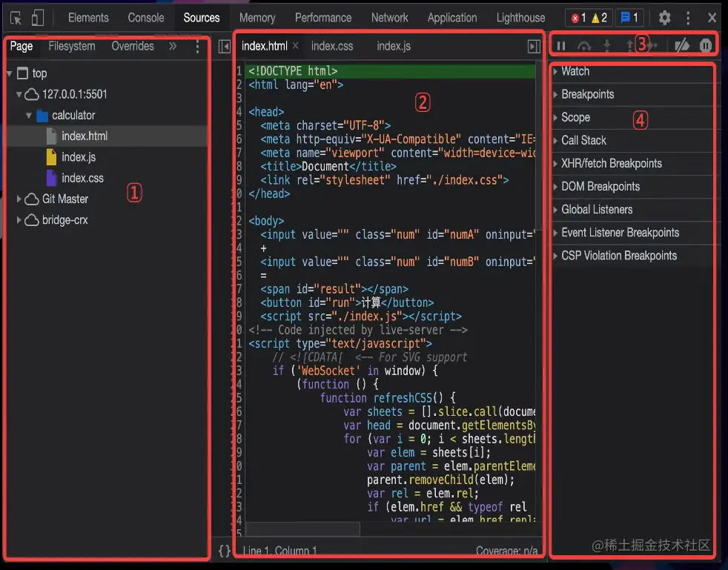Click the DOCTYPE html line in editor
Screen dimensions: 728x570
click(x=390, y=71)
